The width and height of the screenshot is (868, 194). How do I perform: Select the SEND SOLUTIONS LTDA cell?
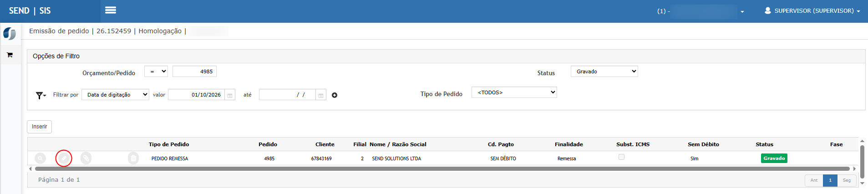tap(396, 158)
